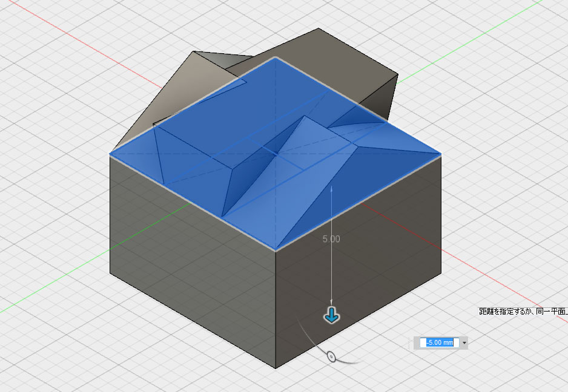The image size is (568, 392).
Task: Click the 5.00 dimension label
Action: (331, 239)
